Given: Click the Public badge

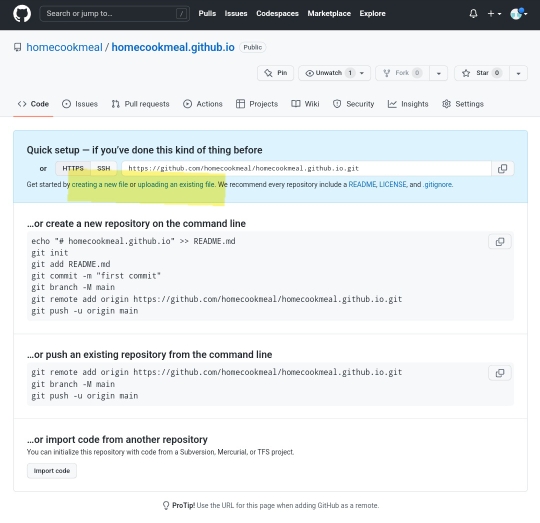Looking at the screenshot, I should tap(253, 47).
